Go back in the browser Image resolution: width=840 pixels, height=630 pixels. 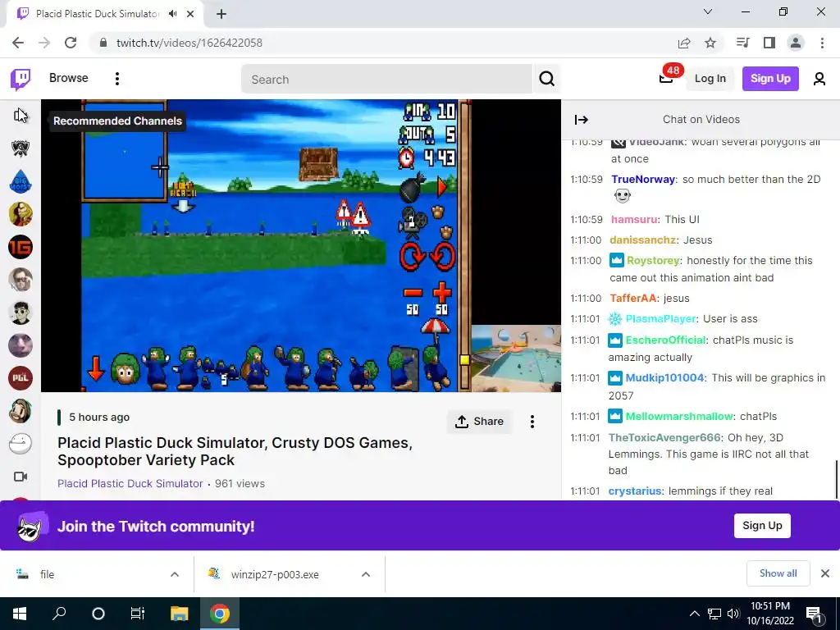(18, 43)
